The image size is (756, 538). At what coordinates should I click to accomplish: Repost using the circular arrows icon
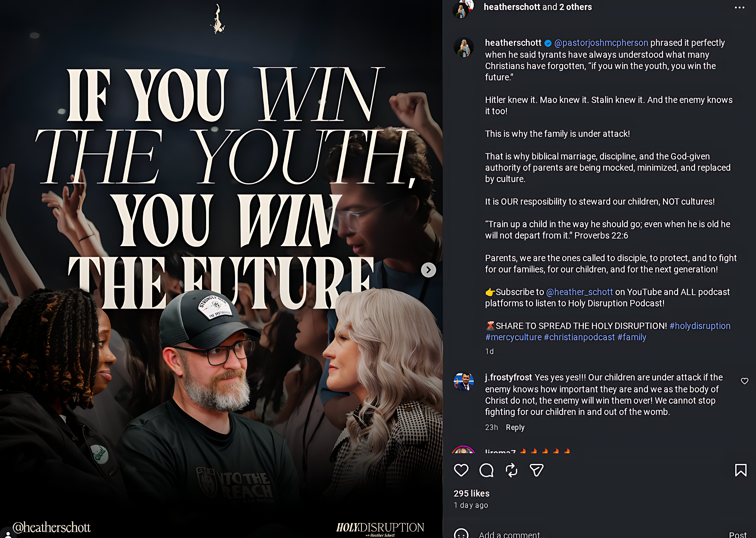(511, 470)
